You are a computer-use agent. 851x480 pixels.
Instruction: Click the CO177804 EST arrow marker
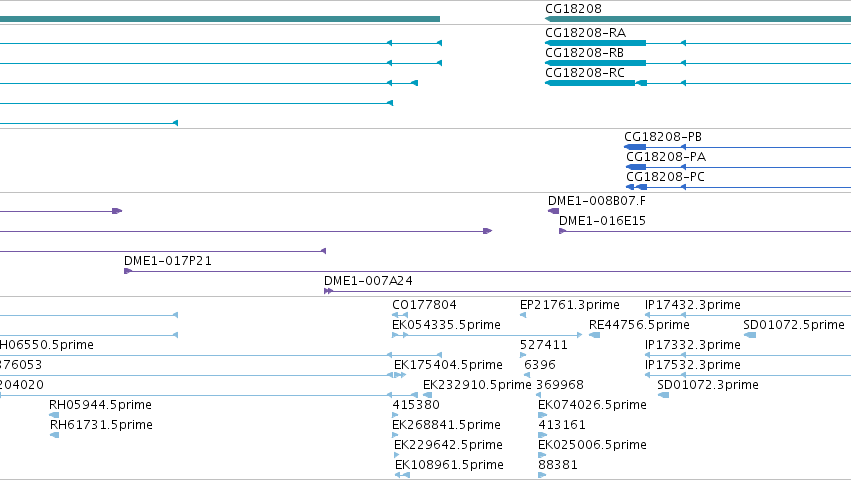(x=400, y=315)
